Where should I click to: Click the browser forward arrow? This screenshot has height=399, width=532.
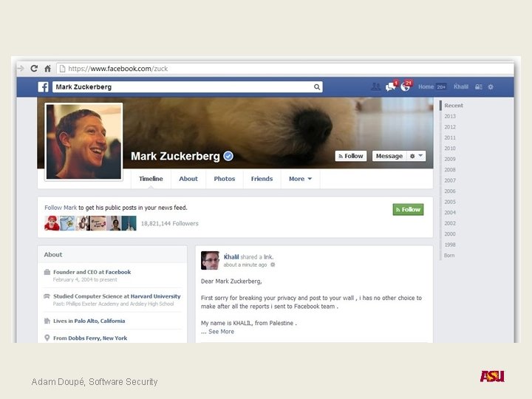tap(21, 69)
